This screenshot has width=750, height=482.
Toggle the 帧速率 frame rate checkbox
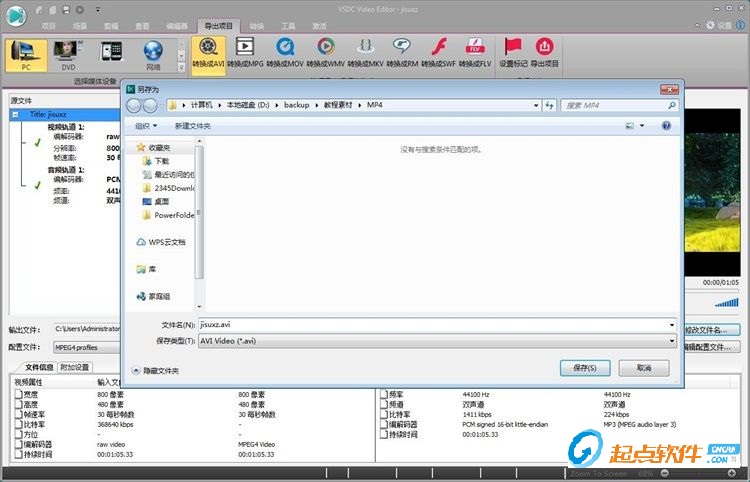click(x=19, y=414)
